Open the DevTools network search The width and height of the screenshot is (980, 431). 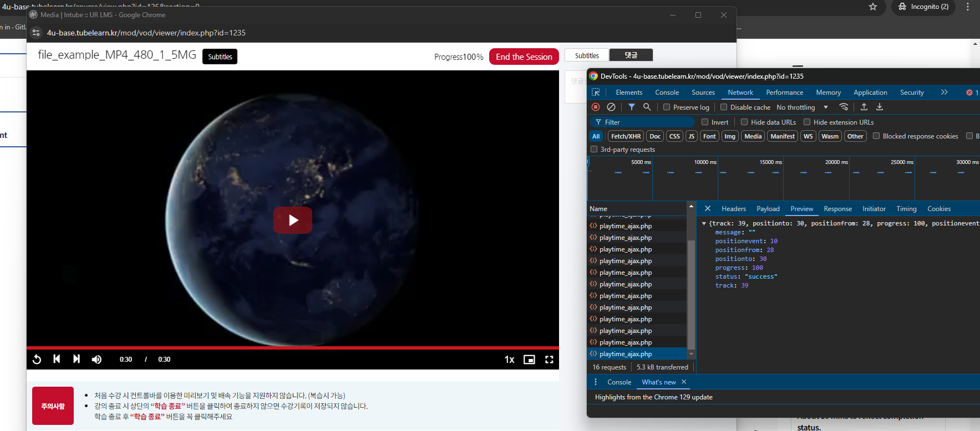647,107
